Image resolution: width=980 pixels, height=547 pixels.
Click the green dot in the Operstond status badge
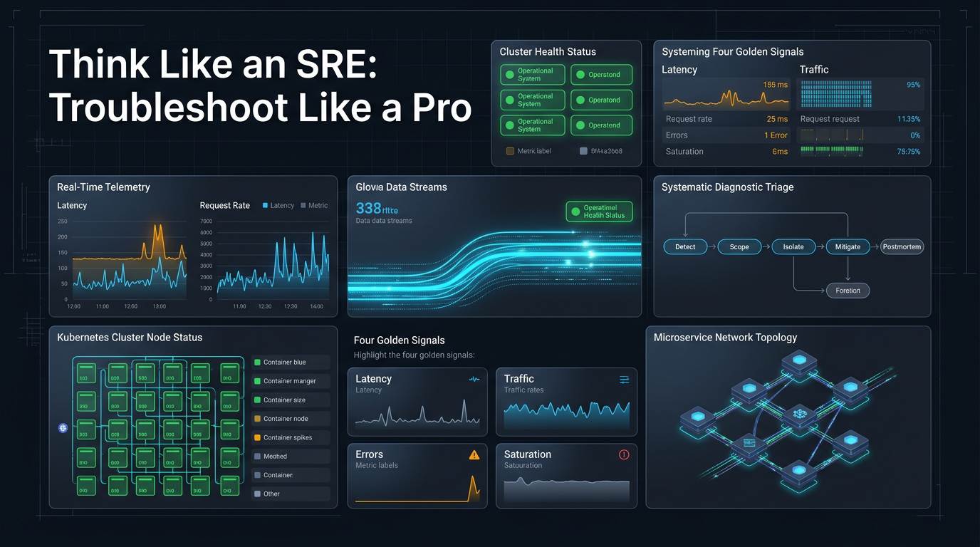(x=580, y=75)
